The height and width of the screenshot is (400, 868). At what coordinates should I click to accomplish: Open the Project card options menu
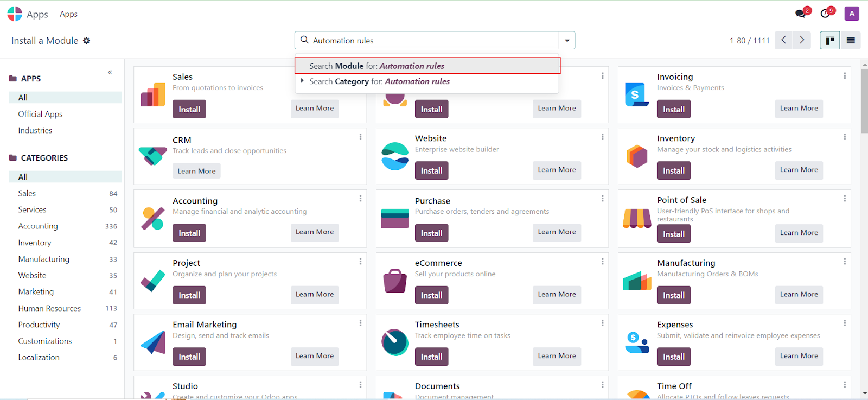click(360, 261)
